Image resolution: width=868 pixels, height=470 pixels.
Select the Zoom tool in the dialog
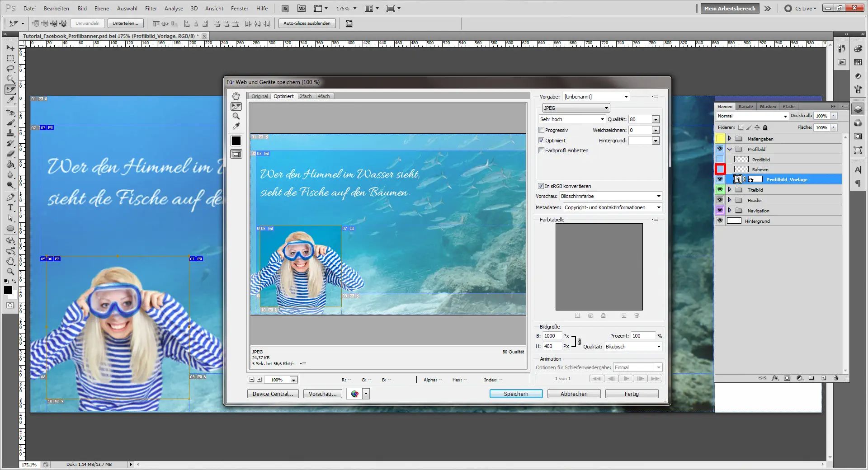236,117
